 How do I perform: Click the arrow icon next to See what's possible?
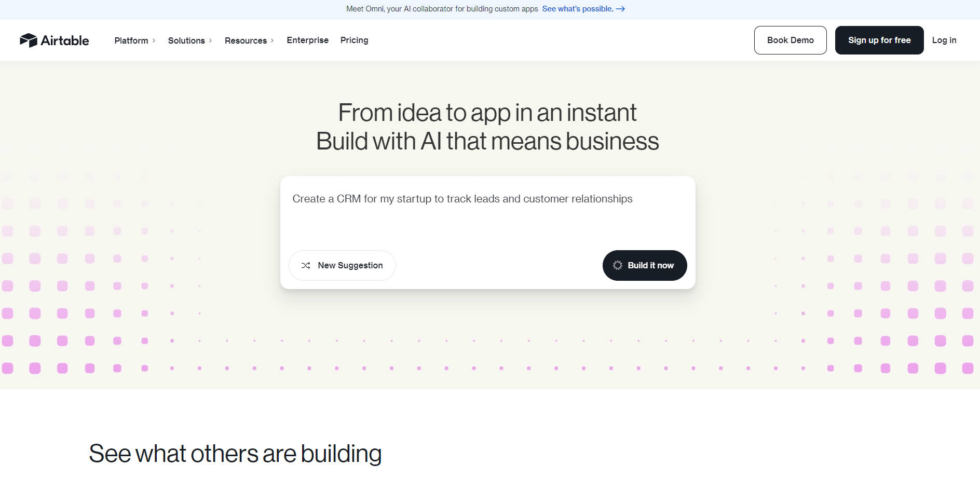click(x=621, y=8)
